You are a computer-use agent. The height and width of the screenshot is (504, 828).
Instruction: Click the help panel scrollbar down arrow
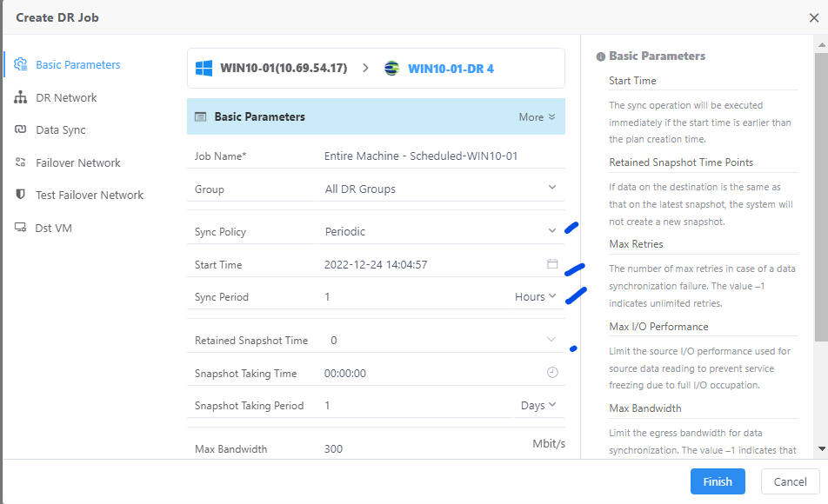pos(822,448)
